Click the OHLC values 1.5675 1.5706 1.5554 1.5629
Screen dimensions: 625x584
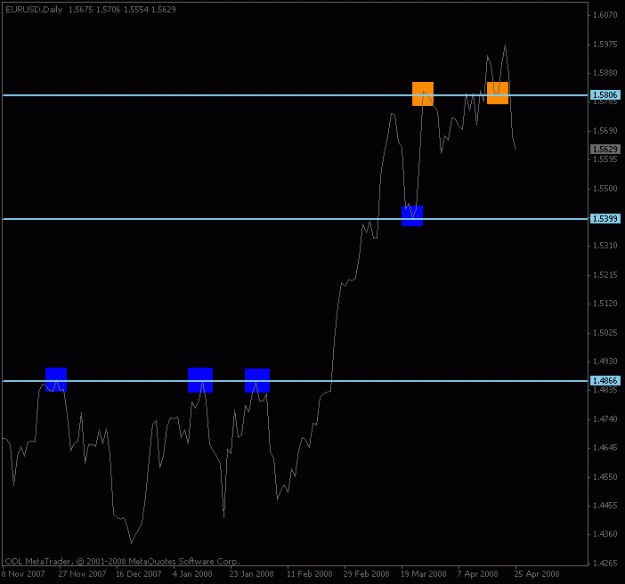point(122,10)
